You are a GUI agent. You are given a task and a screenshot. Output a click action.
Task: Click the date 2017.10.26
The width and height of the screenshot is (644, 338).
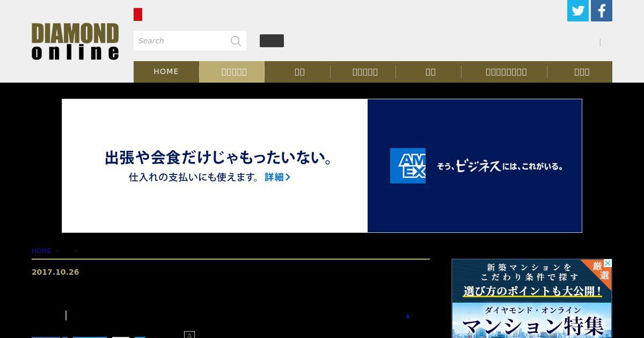(x=55, y=272)
